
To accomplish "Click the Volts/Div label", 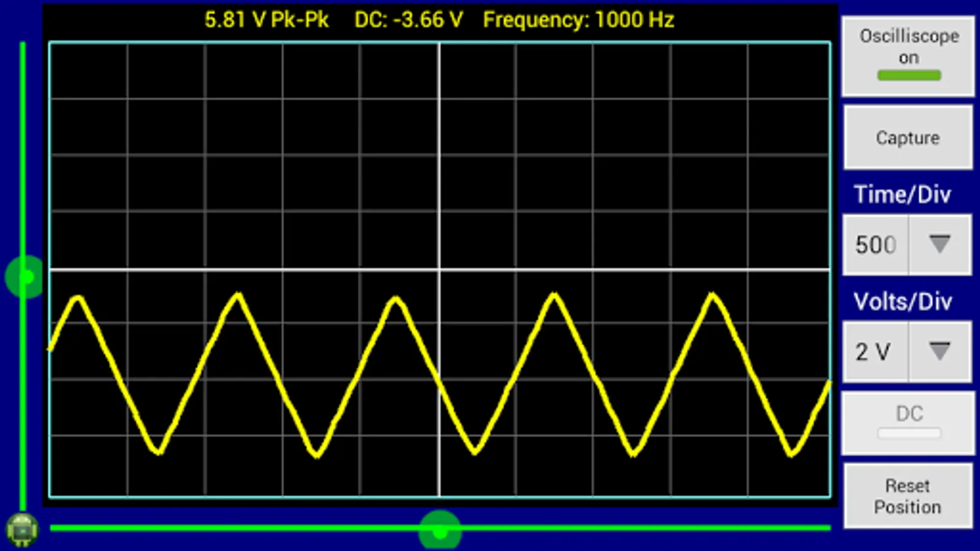I will coord(903,301).
